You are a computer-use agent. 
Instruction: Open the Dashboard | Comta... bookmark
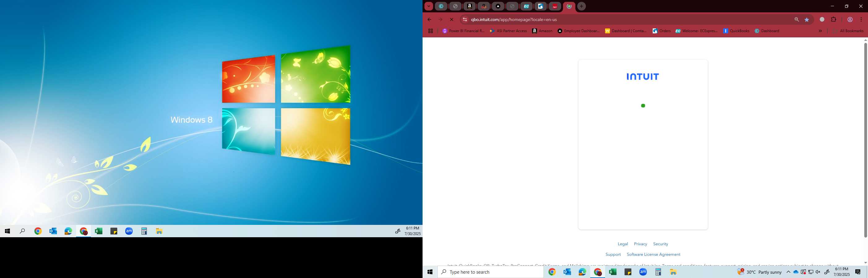tap(626, 31)
